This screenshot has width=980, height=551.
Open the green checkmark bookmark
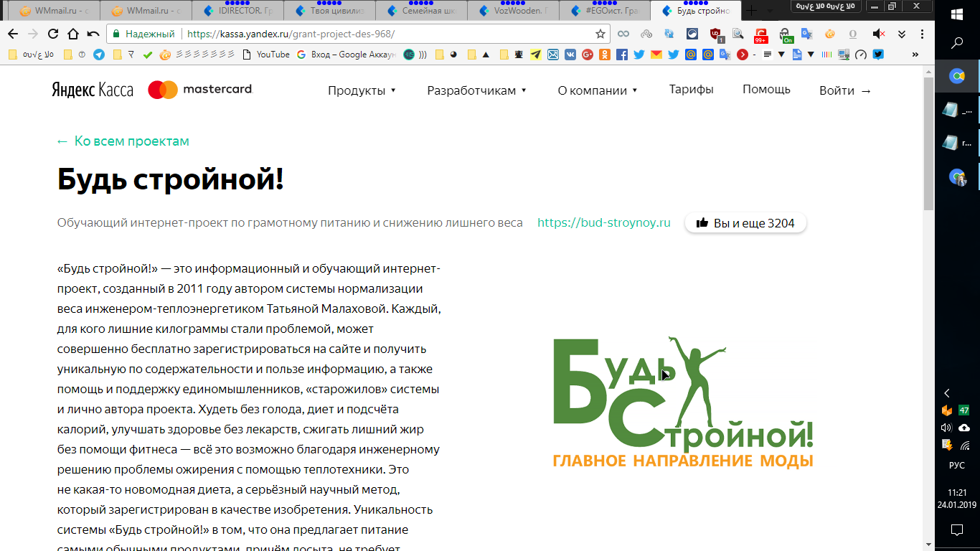pyautogui.click(x=148, y=55)
